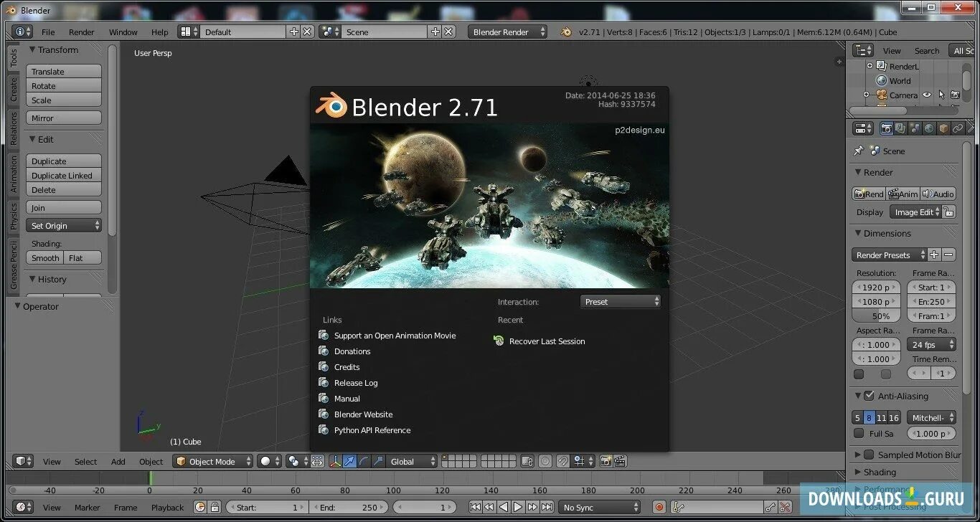Toggle snap during transform magnet
This screenshot has height=522, width=980.
point(563,461)
